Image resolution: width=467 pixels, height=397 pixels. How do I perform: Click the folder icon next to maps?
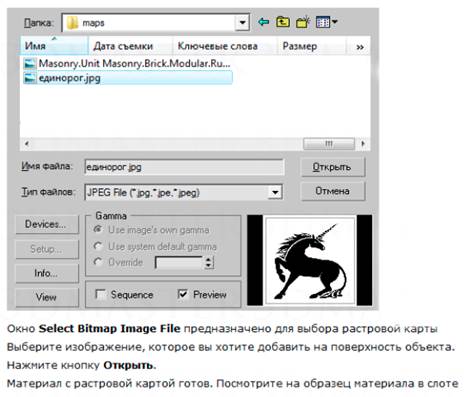(x=72, y=23)
